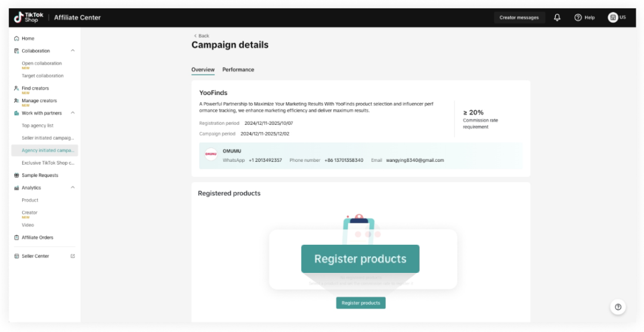The height and width of the screenshot is (332, 644).
Task: Select the Overview tab
Action: coord(203,70)
